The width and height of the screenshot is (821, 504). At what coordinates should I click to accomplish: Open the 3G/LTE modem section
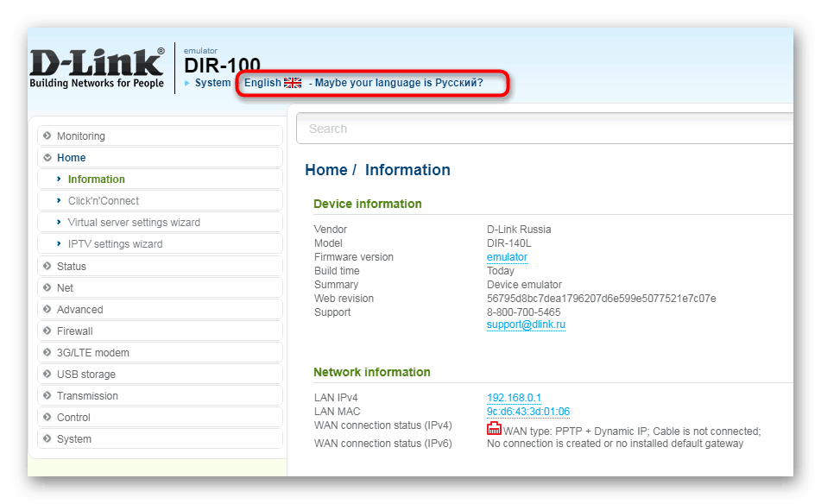[161, 352]
